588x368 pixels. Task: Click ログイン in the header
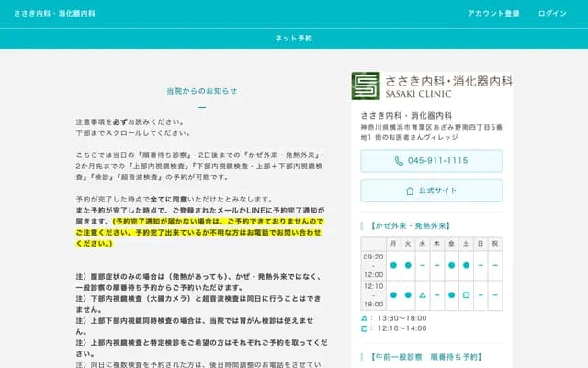pos(552,14)
